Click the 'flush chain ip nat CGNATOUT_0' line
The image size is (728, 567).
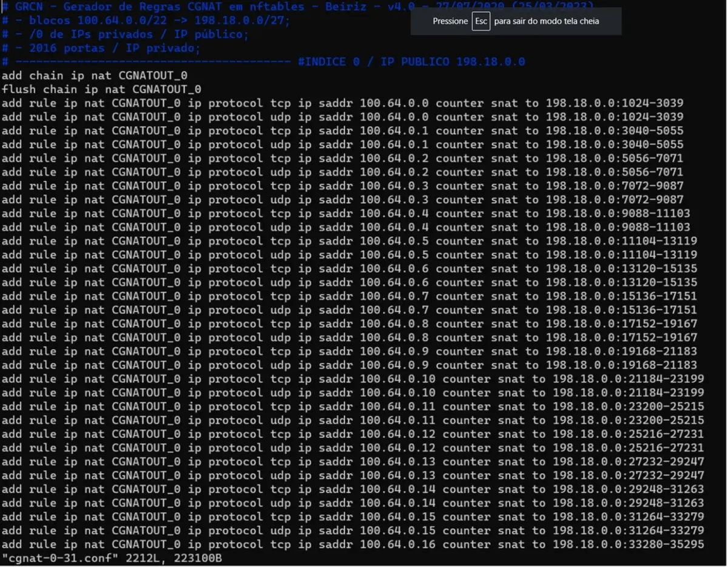[101, 90]
